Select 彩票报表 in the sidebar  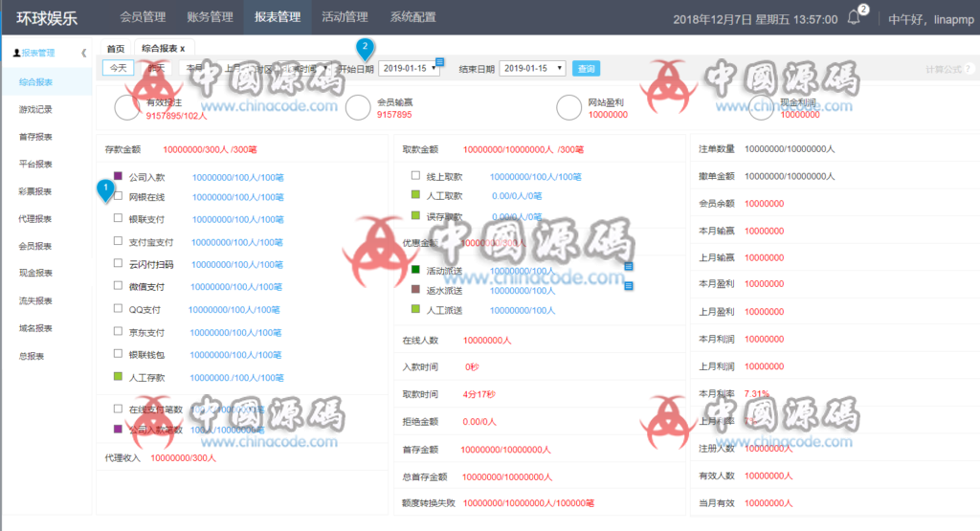pos(35,191)
